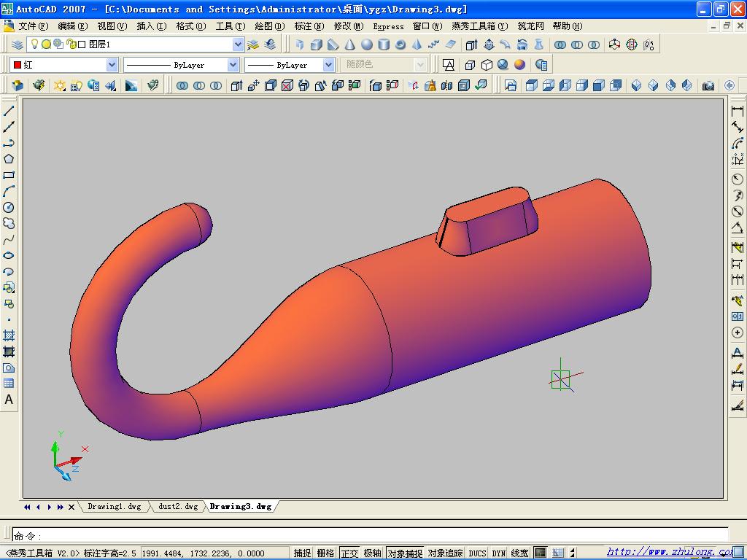Click the Shell solid editing icon
This screenshot has height=560, width=747.
coord(463,85)
